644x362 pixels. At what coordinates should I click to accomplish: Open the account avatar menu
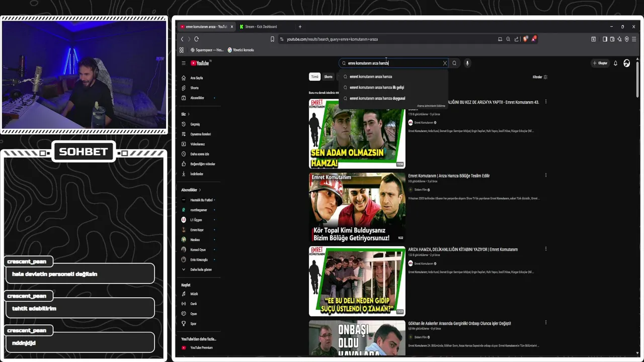click(x=626, y=63)
